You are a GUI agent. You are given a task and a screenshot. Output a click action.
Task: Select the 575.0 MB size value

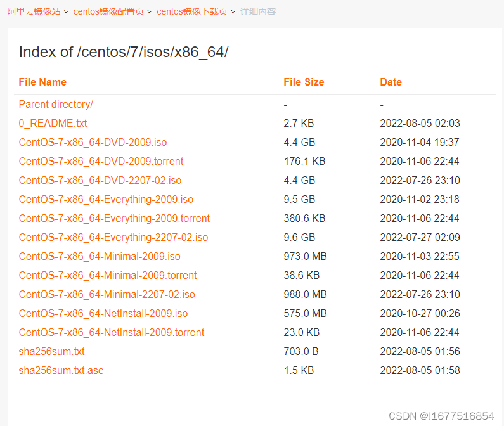click(x=305, y=313)
